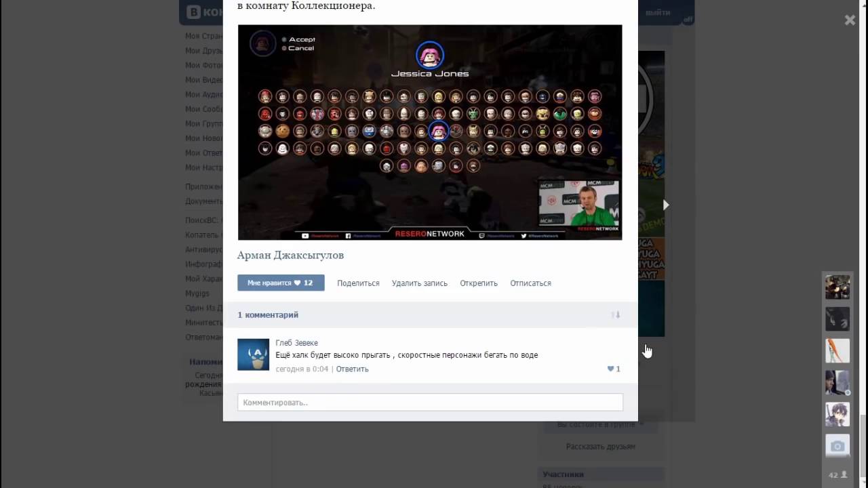Open Приложения in left menu
Viewport: 868px width, 488px height.
tap(204, 186)
